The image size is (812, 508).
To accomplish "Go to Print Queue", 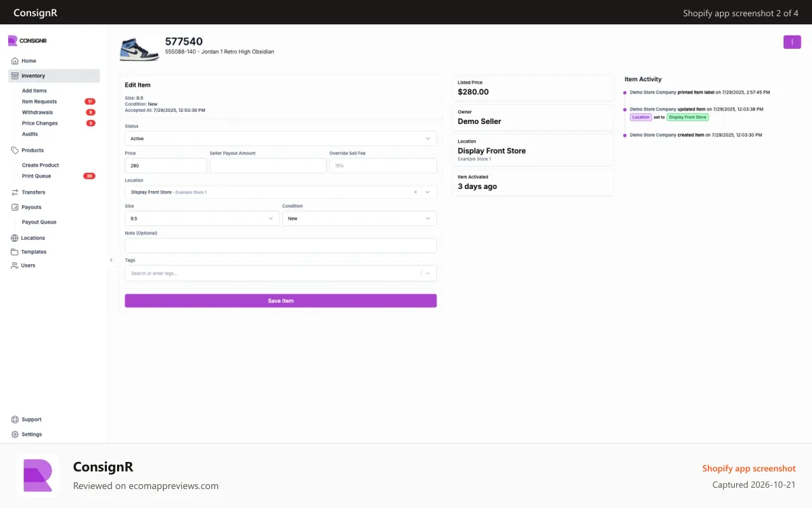I will coord(37,176).
